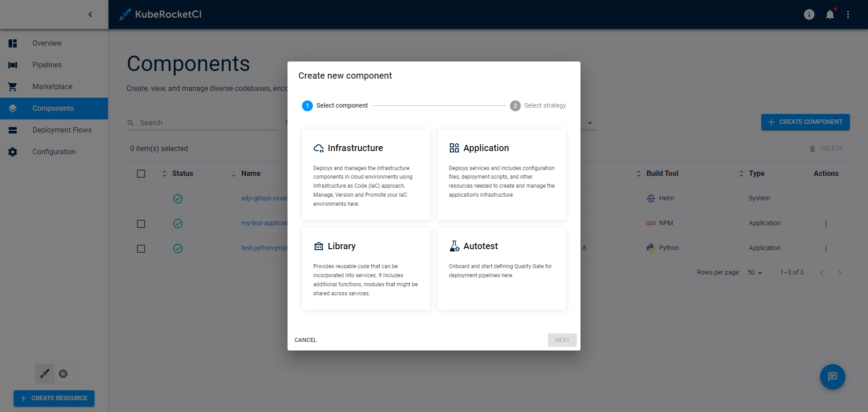868x412 pixels.
Task: Open Components in the sidebar
Action: tap(54, 109)
